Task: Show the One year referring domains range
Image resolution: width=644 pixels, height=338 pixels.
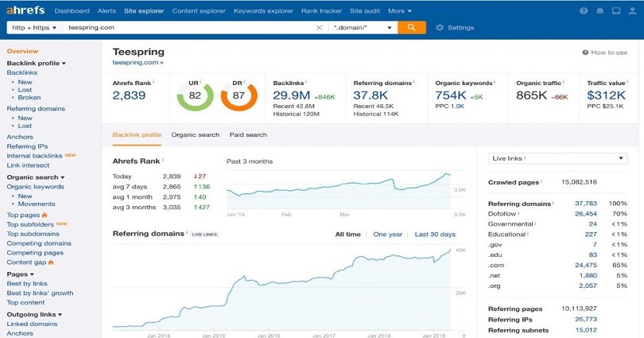Action: click(388, 234)
